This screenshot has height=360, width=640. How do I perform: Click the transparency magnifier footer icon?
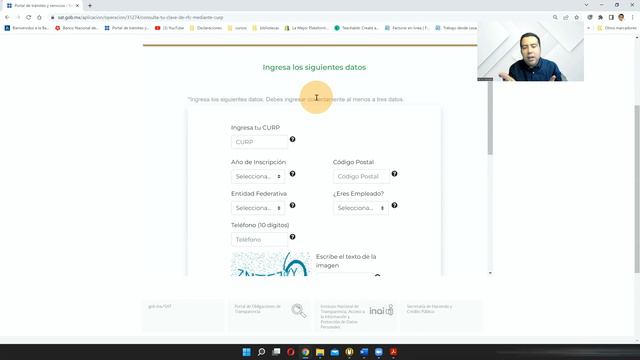299,311
